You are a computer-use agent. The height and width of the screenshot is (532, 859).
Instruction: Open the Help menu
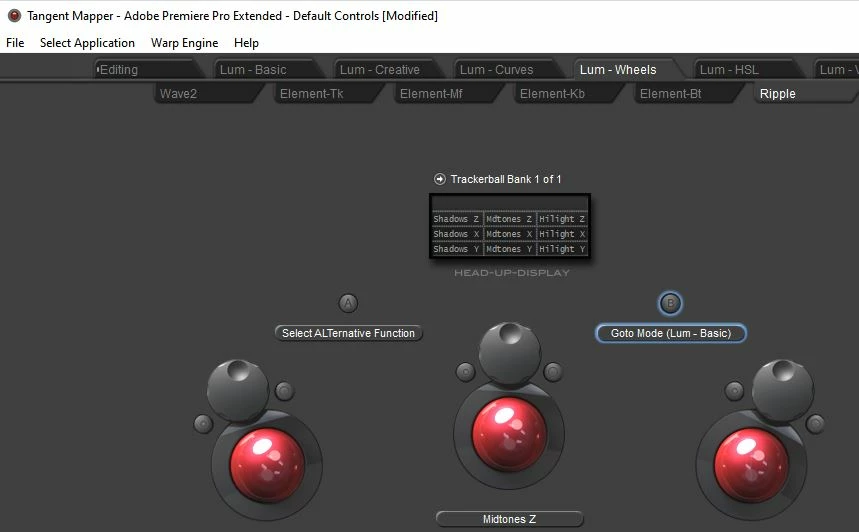[246, 43]
